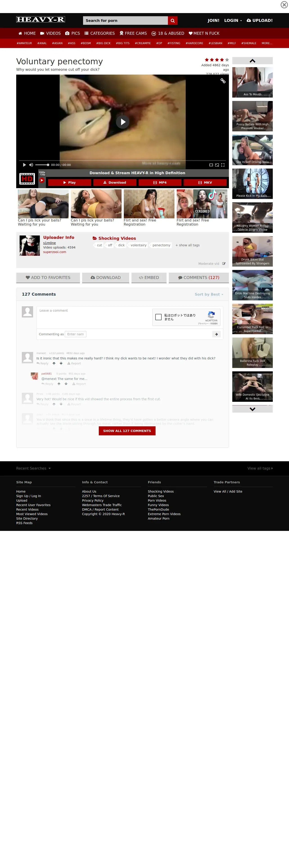Open the Privacy Policy footer link
The width and height of the screenshot is (289, 868).
(x=93, y=501)
